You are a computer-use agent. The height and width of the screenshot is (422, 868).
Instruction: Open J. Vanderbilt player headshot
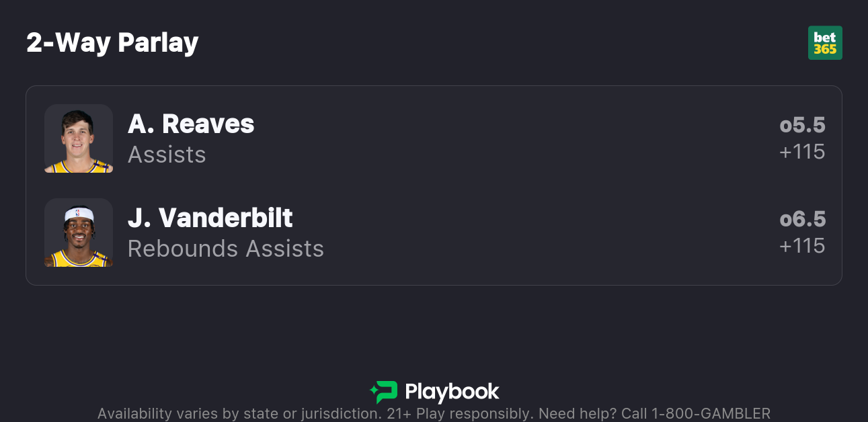[x=79, y=233]
